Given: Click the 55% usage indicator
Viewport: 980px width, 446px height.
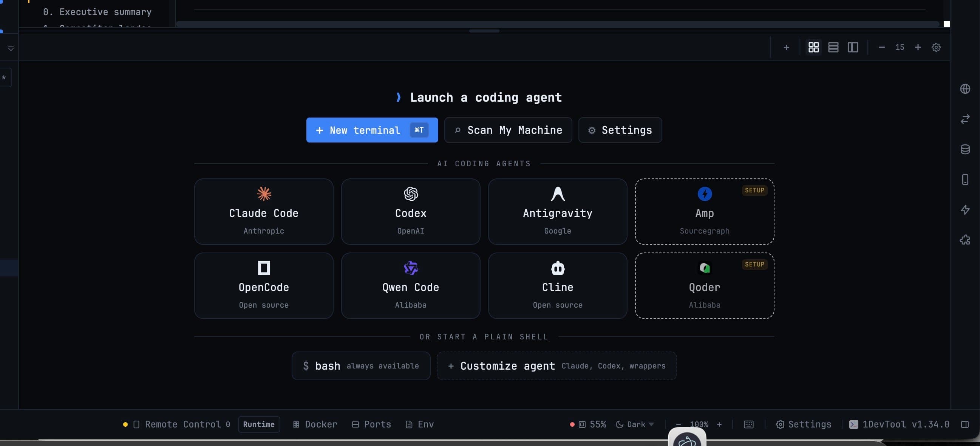Looking at the screenshot, I should (x=588, y=424).
